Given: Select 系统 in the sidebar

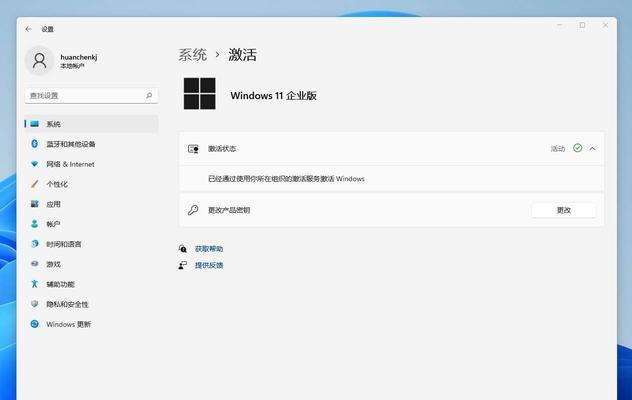Looking at the screenshot, I should [x=91, y=124].
